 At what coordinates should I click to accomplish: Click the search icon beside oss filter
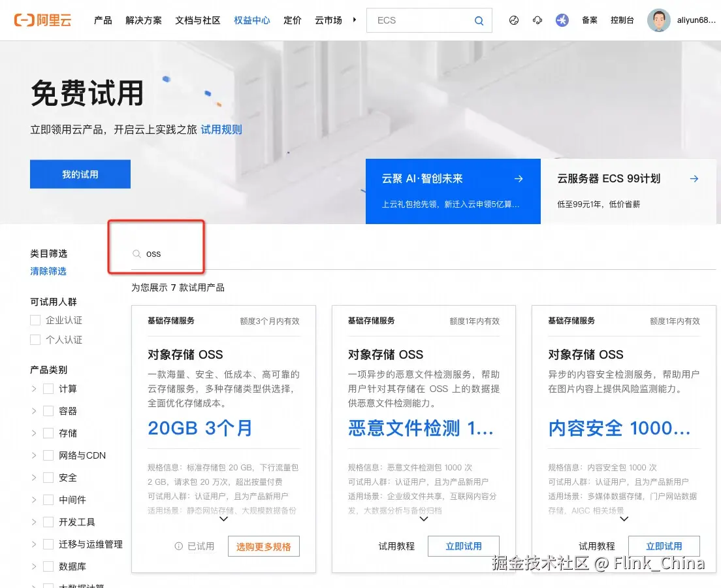click(x=136, y=253)
